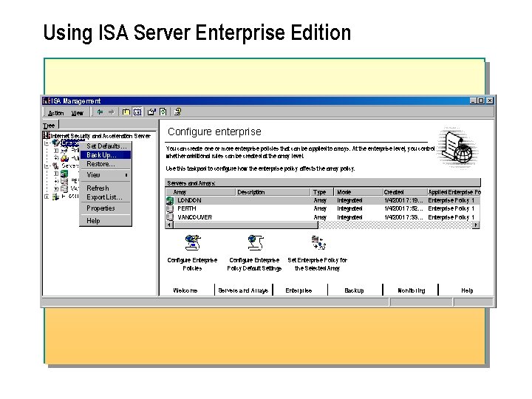Click Configure Enterprise Policy Default Settings icon
The height and width of the screenshot is (399, 532).
(x=255, y=242)
